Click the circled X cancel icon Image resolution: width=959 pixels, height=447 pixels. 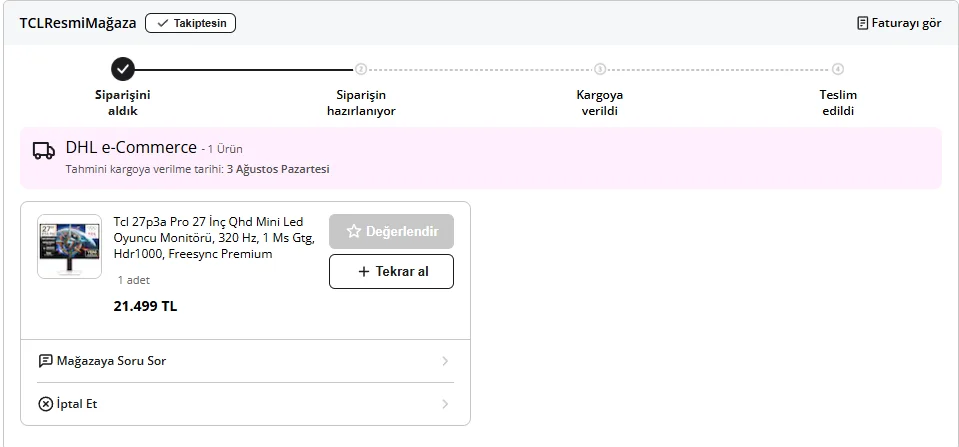pyautogui.click(x=45, y=404)
